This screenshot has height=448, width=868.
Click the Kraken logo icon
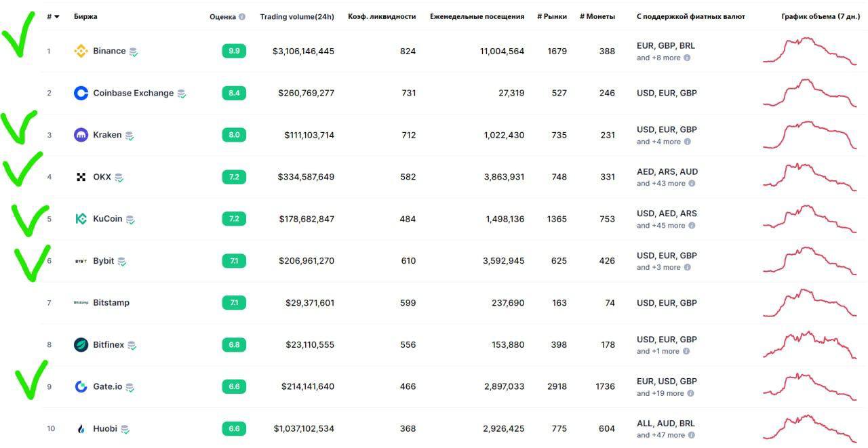tap(81, 135)
